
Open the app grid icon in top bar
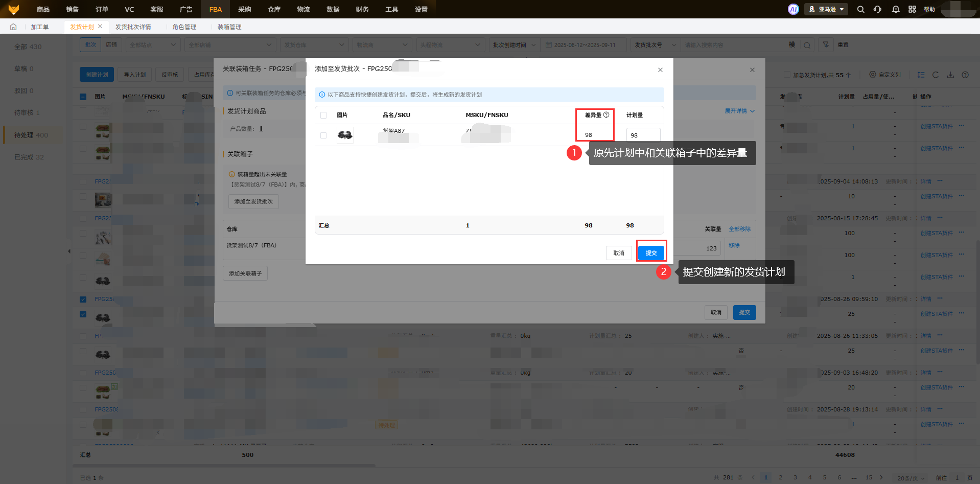(x=912, y=9)
